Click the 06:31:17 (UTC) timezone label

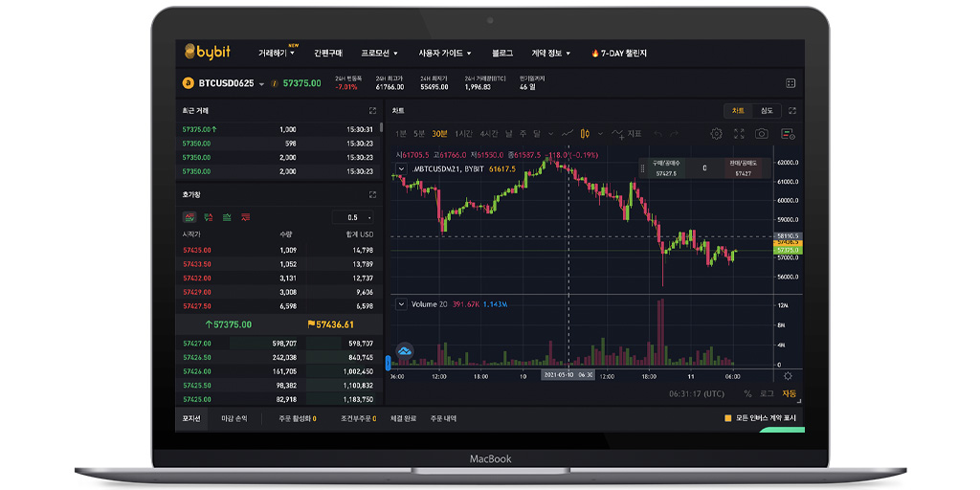697,393
